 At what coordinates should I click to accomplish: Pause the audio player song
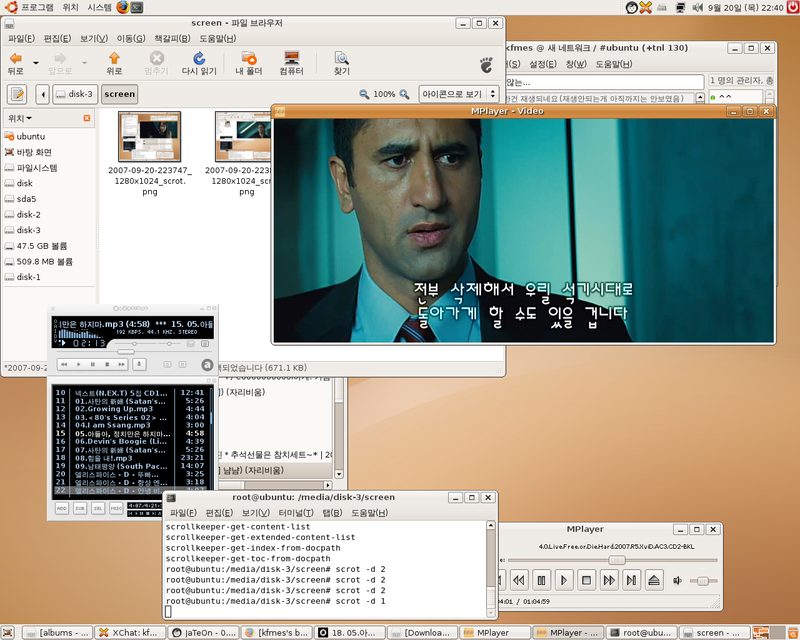pyautogui.click(x=92, y=364)
